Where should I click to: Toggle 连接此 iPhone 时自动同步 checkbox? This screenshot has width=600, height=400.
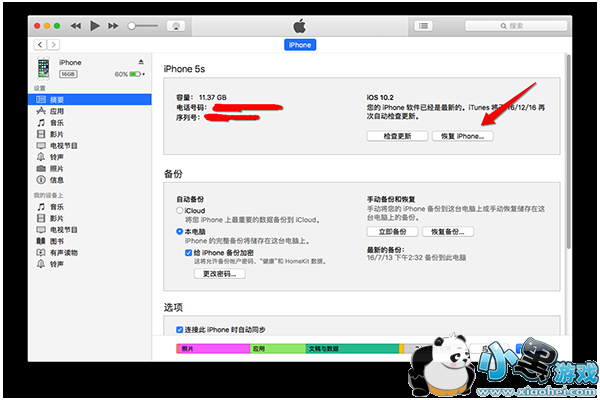coord(179,330)
